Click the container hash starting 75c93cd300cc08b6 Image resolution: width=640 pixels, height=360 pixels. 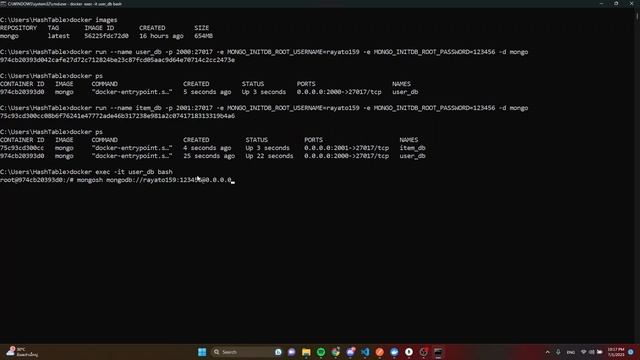pos(118,116)
